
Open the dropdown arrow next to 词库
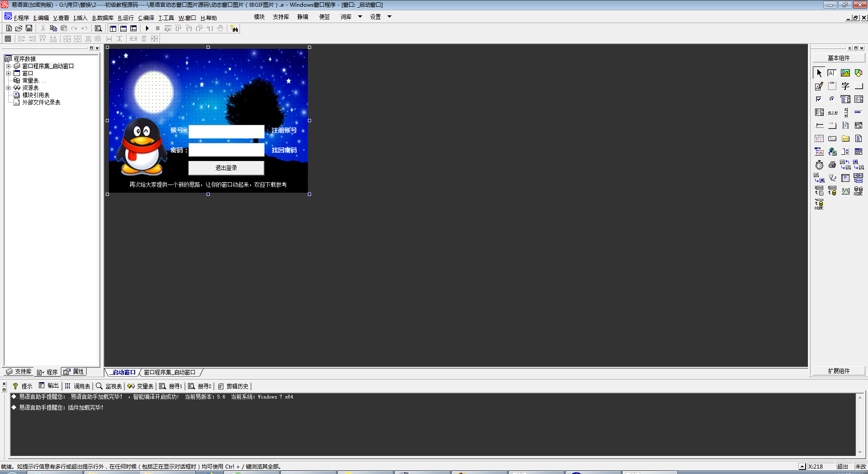click(x=360, y=17)
